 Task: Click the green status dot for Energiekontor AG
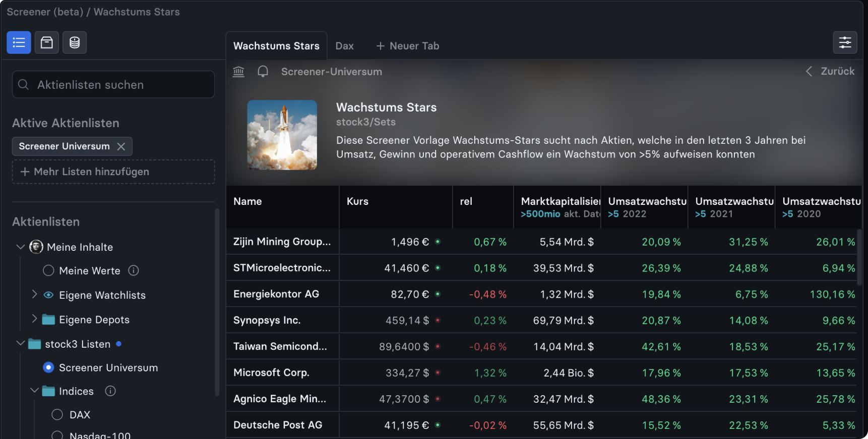coord(438,294)
